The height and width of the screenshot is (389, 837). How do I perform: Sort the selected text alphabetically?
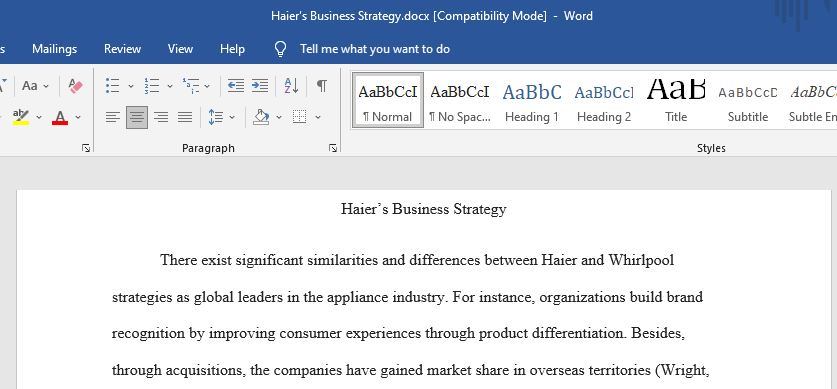(291, 85)
